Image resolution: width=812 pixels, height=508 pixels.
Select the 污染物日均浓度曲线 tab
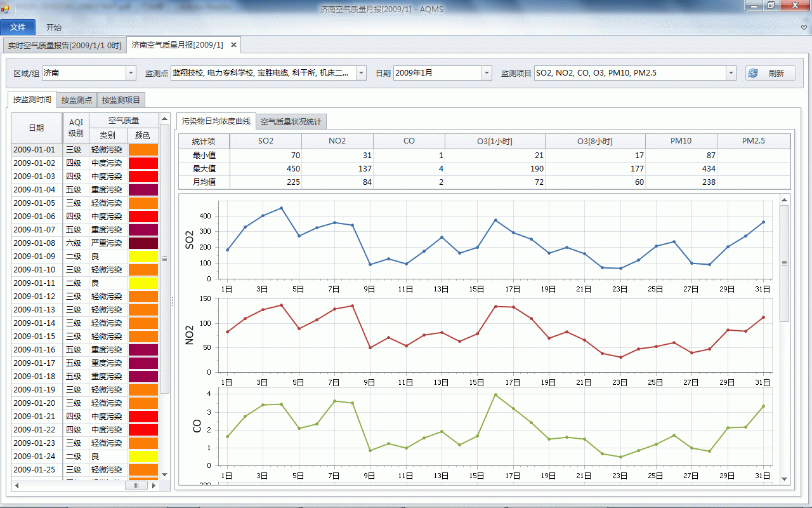(216, 121)
